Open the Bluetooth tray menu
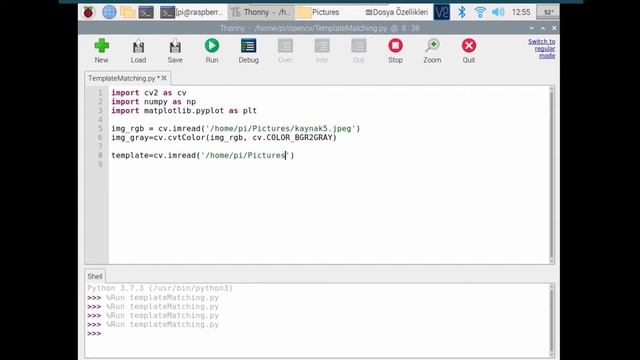640x360 pixels. point(462,12)
